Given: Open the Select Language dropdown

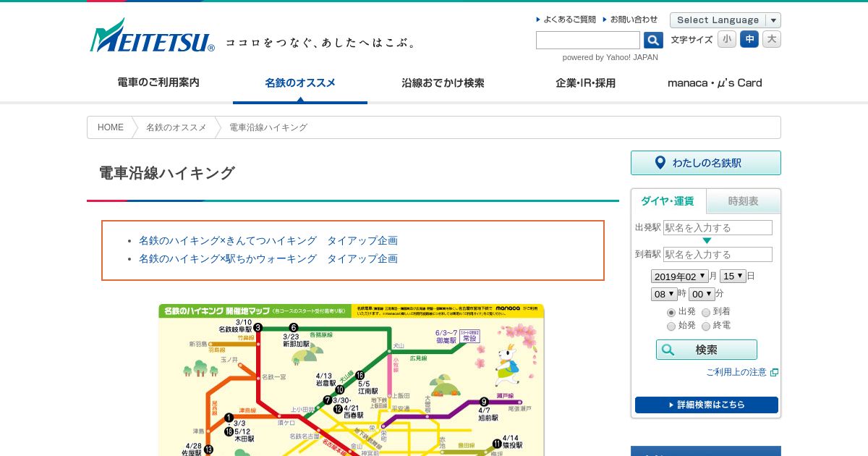Looking at the screenshot, I should 726,20.
